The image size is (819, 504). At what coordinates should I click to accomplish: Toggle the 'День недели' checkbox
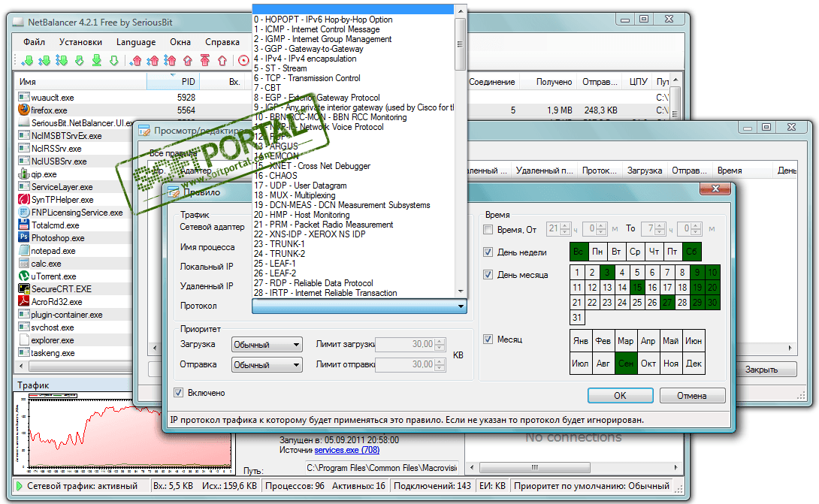pyautogui.click(x=488, y=252)
